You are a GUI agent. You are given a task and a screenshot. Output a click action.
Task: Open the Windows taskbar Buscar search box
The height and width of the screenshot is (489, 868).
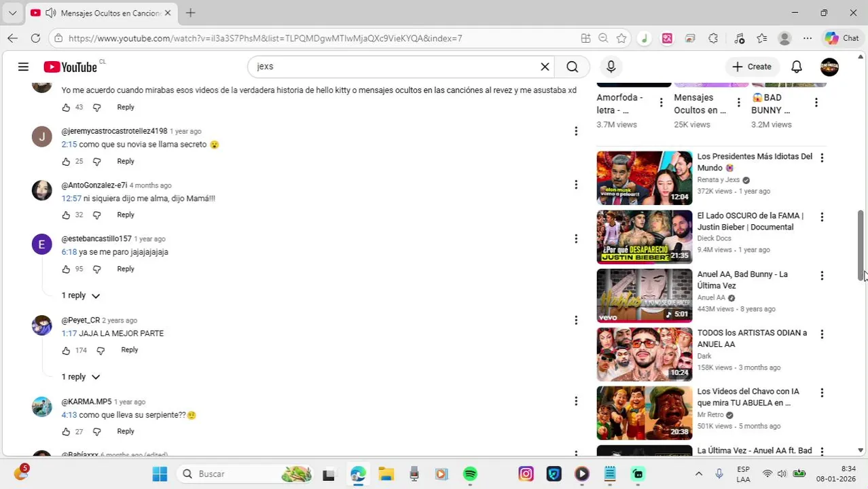[x=246, y=474]
